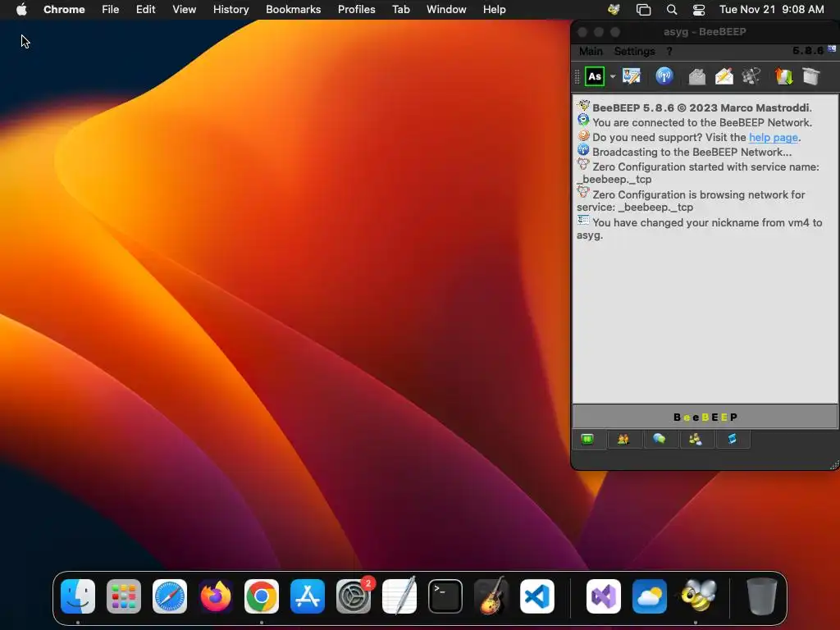This screenshot has width=840, height=630.
Task: Open Chrome from the Dock
Action: pos(262,596)
